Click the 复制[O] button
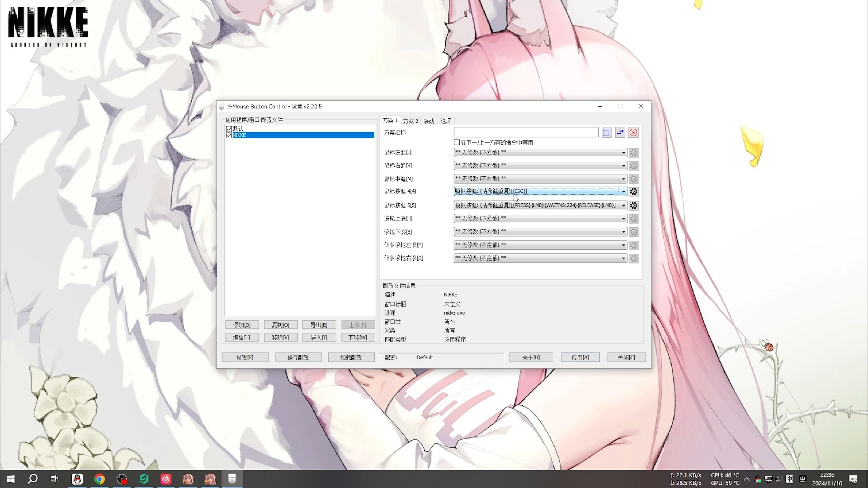Screen dimensions: 868x488 [280, 325]
